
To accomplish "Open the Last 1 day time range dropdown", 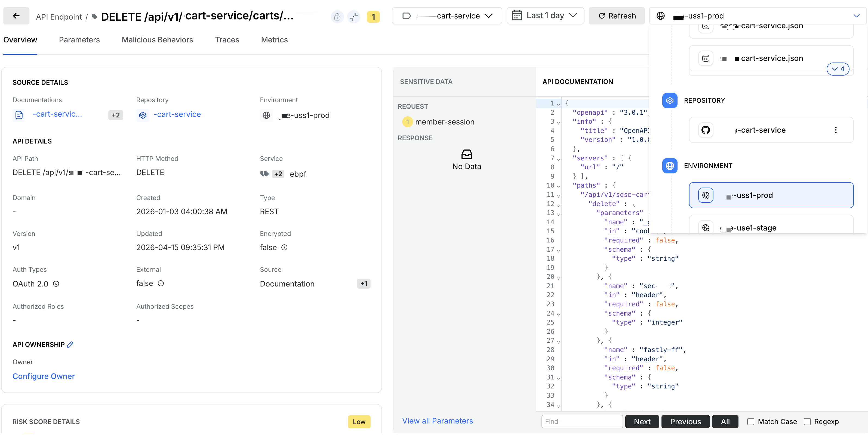I will point(545,15).
